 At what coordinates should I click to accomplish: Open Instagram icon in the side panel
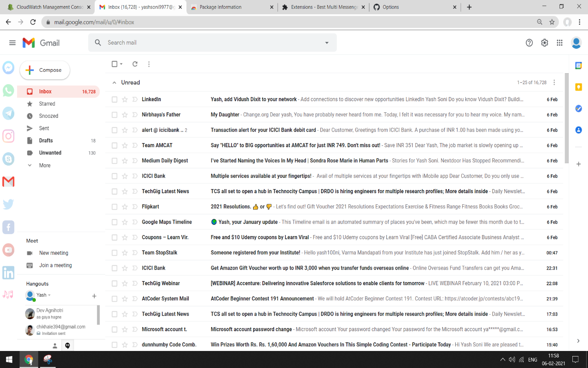point(8,136)
